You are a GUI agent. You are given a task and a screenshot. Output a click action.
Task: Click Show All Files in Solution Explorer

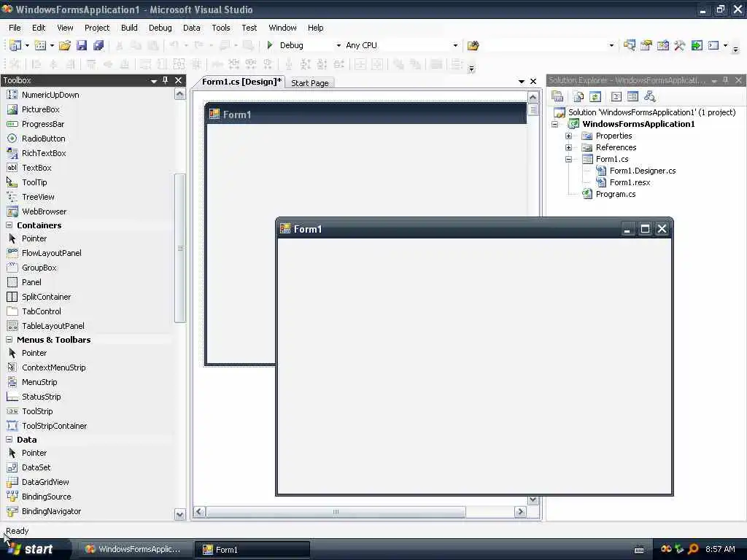click(x=578, y=97)
